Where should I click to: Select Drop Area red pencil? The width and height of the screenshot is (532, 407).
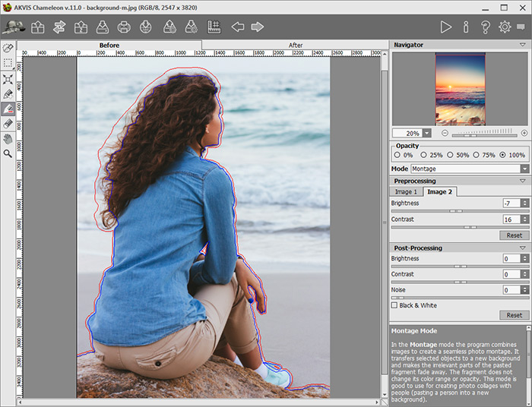[8, 109]
